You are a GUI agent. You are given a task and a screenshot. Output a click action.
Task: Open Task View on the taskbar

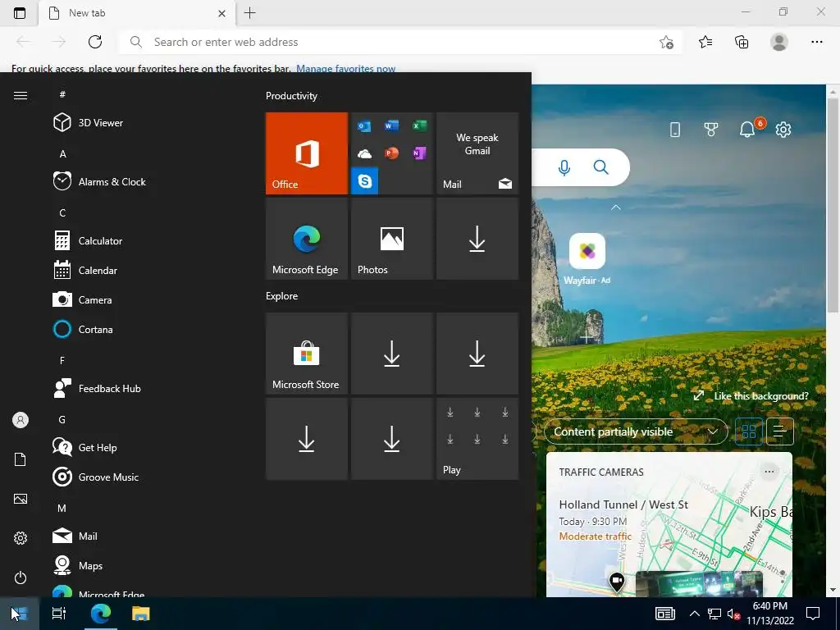59,614
